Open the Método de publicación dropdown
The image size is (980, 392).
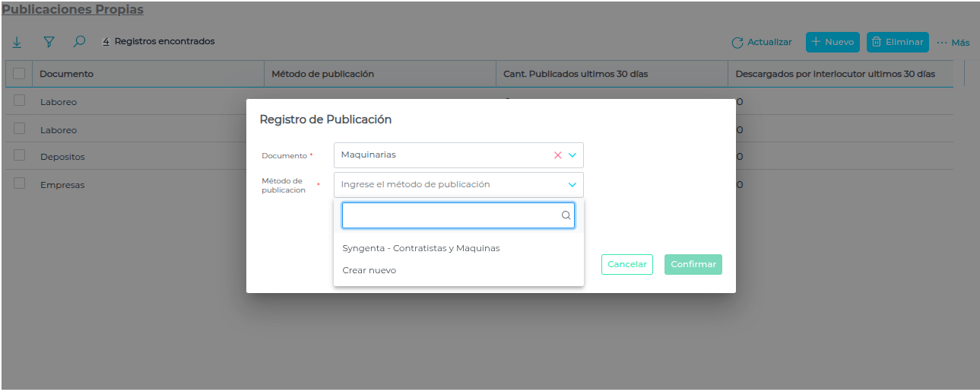click(458, 184)
